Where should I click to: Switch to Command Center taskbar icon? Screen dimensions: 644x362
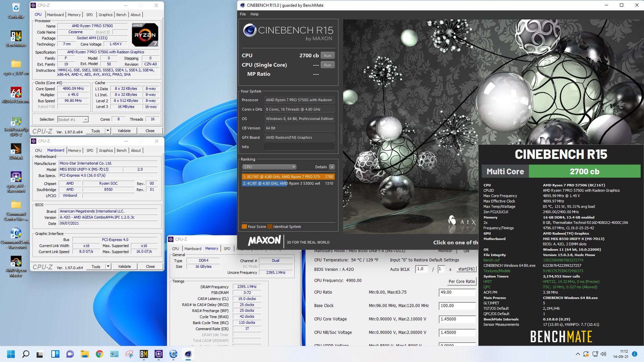click(x=173, y=354)
